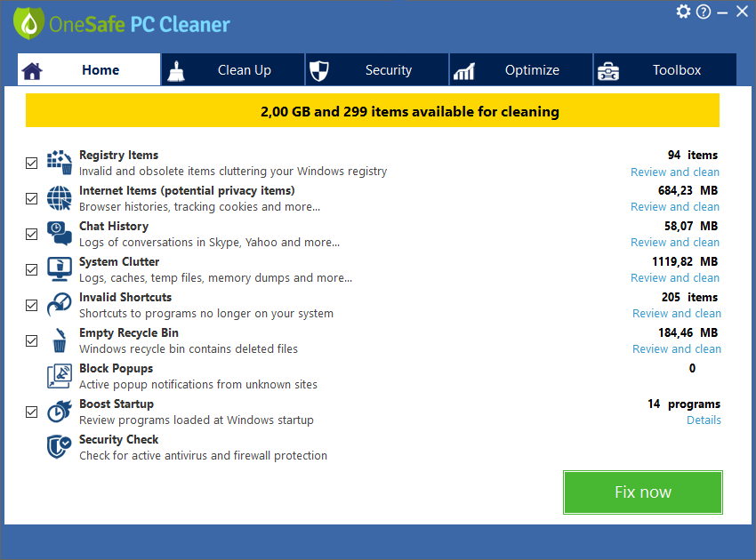Uncheck the Internet Items checkbox
The width and height of the screenshot is (756, 560).
pos(31,198)
